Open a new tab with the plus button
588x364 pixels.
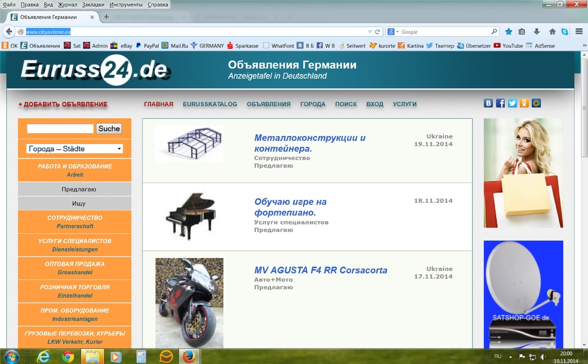coord(106,17)
